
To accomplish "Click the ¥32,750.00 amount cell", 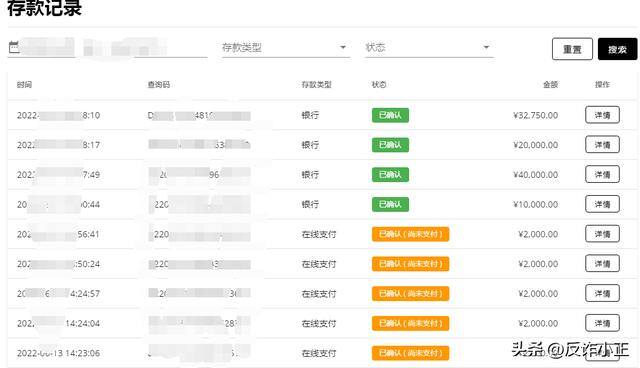I will (x=536, y=115).
